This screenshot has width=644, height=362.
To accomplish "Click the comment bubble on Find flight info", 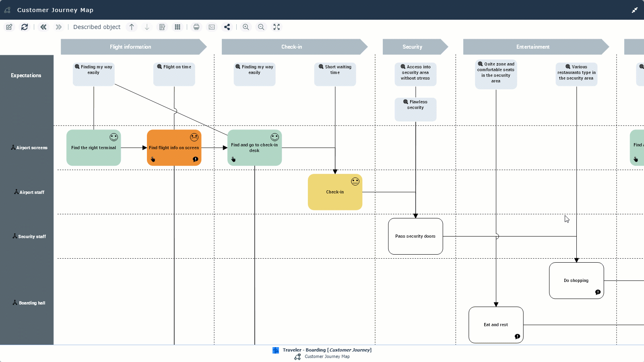I will (196, 159).
